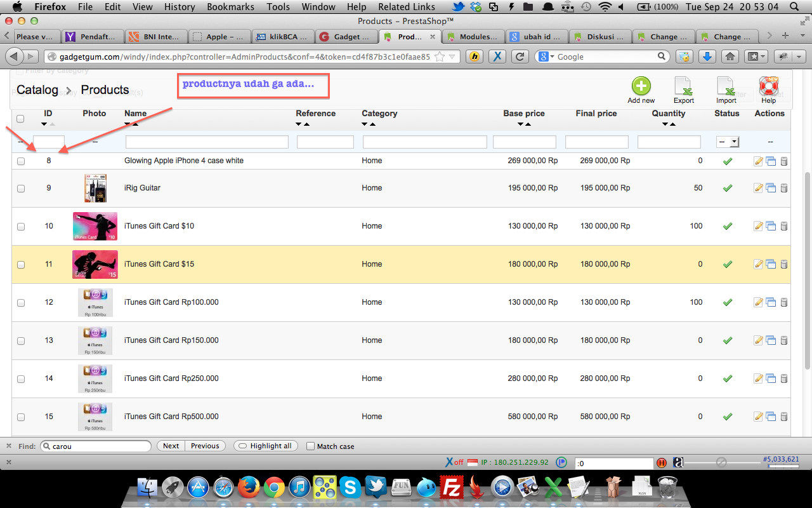Select the checkbox for iRig Guitar

[21, 189]
